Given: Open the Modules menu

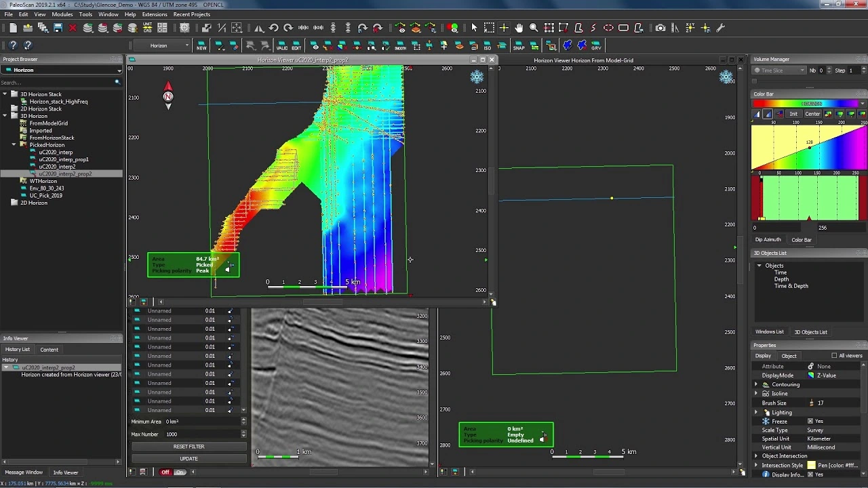Looking at the screenshot, I should (x=62, y=14).
